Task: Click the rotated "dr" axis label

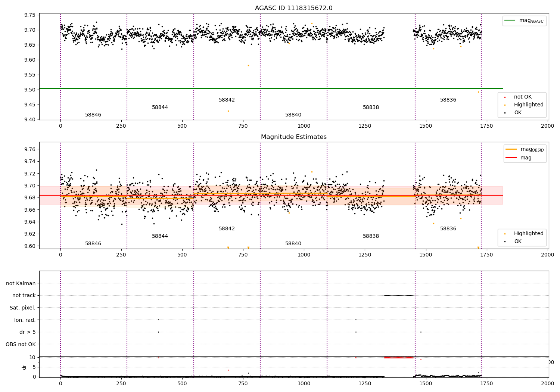Action: tap(24, 367)
